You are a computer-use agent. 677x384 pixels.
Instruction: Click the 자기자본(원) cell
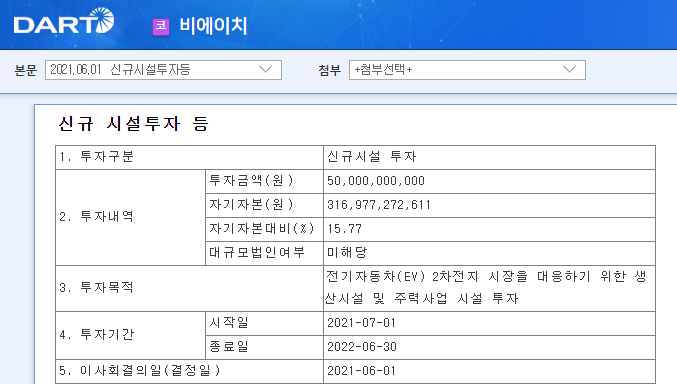tap(264, 205)
